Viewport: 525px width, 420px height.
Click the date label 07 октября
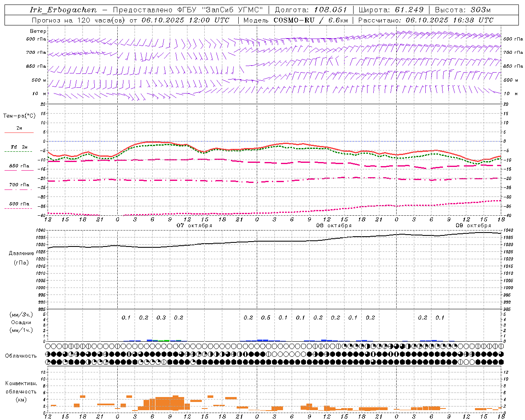pyautogui.click(x=194, y=226)
